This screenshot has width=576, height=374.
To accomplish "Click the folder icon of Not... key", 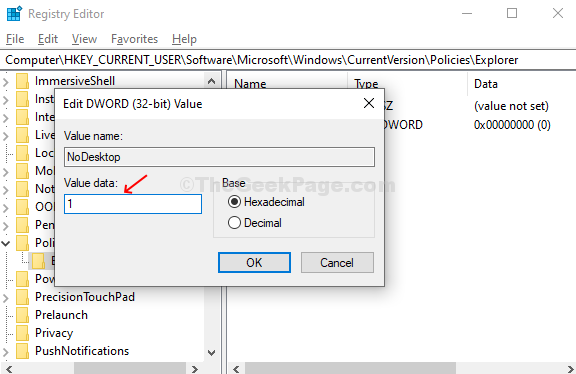I will pos(22,189).
